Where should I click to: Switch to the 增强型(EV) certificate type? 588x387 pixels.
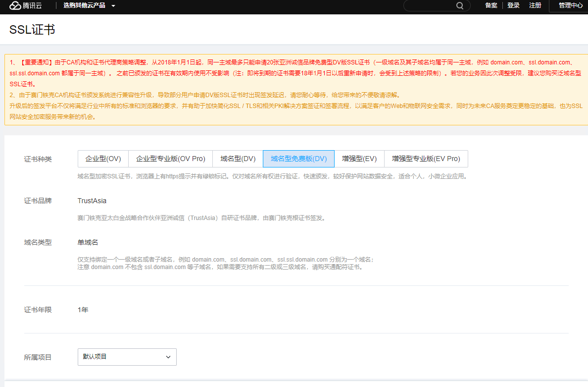click(359, 159)
